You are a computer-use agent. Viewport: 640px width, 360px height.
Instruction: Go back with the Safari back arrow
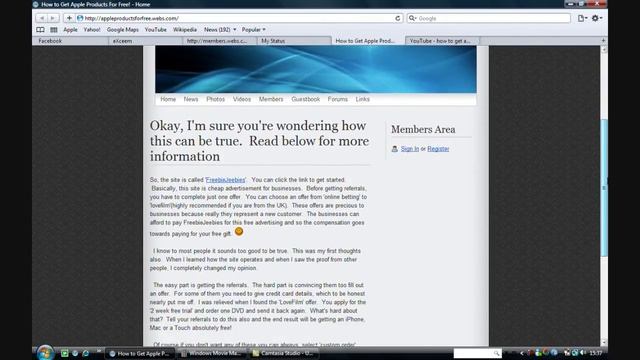click(42, 18)
